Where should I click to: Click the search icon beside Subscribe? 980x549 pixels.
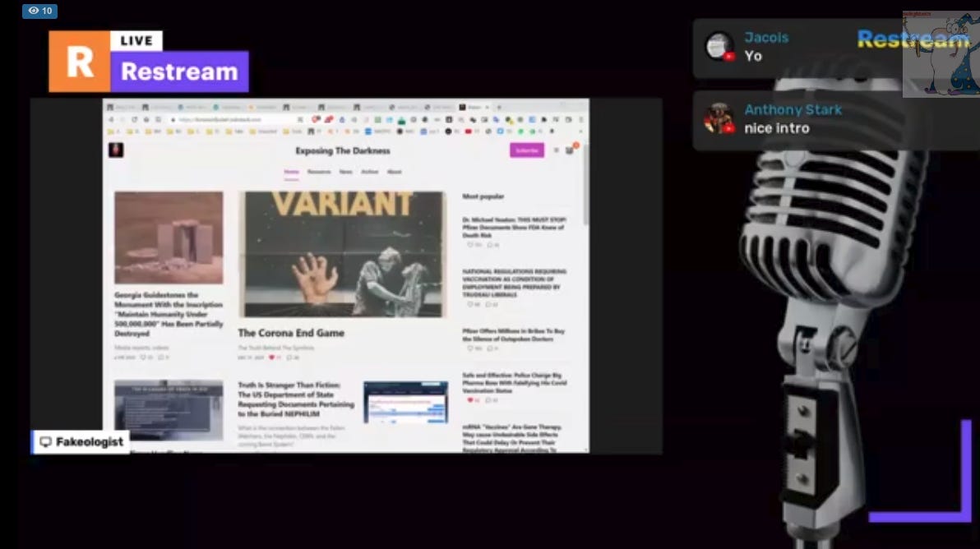click(x=557, y=150)
